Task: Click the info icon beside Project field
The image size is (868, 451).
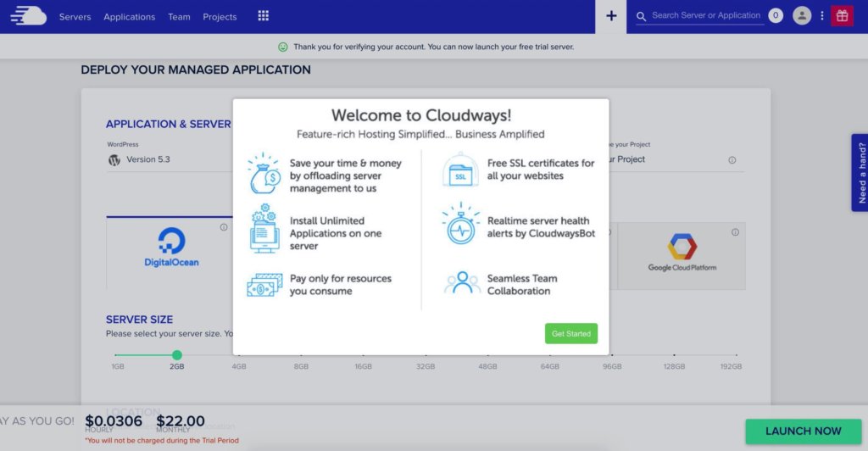Action: 732,160
